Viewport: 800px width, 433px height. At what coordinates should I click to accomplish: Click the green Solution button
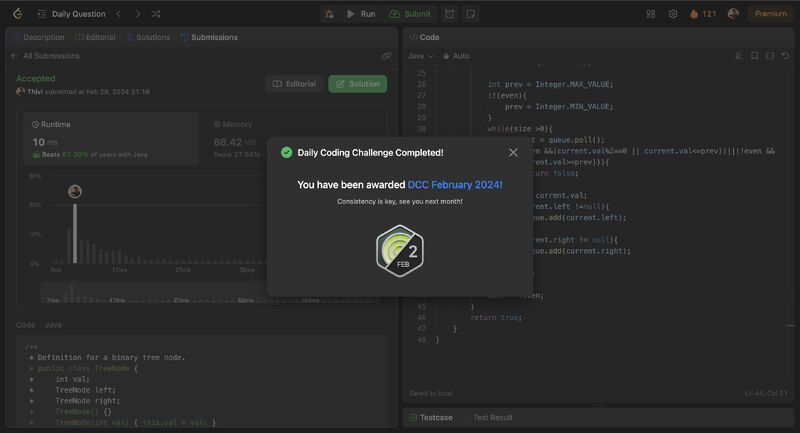(x=358, y=84)
